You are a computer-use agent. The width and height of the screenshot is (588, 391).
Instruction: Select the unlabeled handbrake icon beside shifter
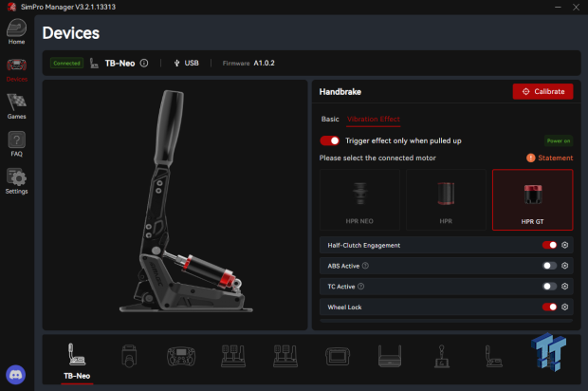click(x=493, y=356)
